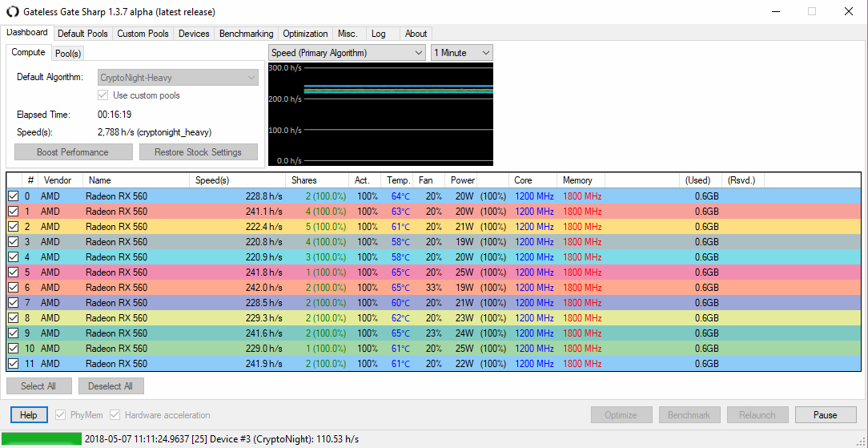Screen dimensions: 868x448
Task: Click Boost Performance button
Action: [x=73, y=152]
